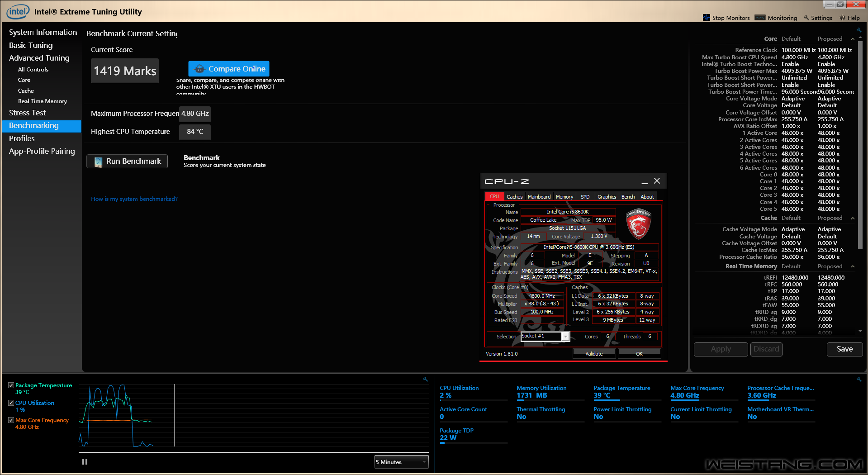Click the Run Benchmark button
Screen dimensions: 868x475
click(127, 161)
